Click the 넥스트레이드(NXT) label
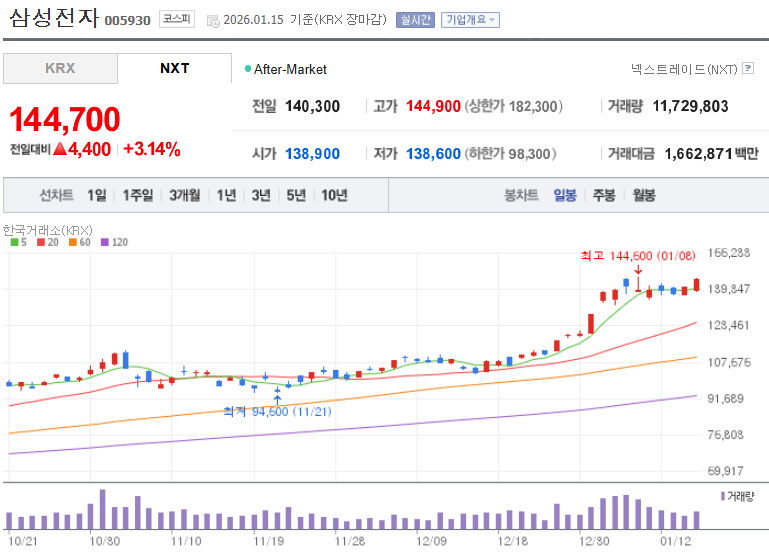The height and width of the screenshot is (559, 769). 684,69
